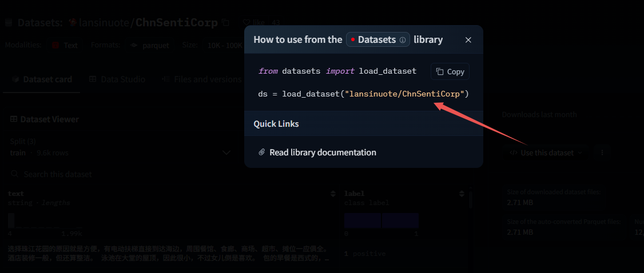Click the info icon in Datasets badge
Screen dimensions: 644x273
tap(403, 40)
